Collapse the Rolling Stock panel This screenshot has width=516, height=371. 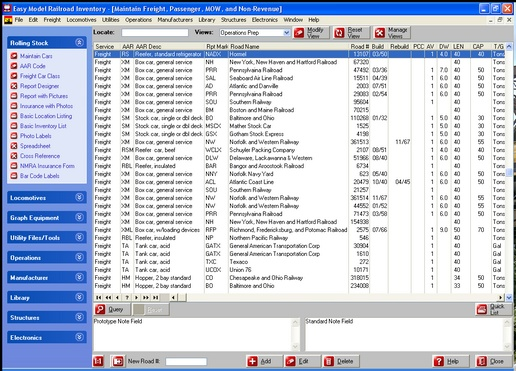click(79, 42)
